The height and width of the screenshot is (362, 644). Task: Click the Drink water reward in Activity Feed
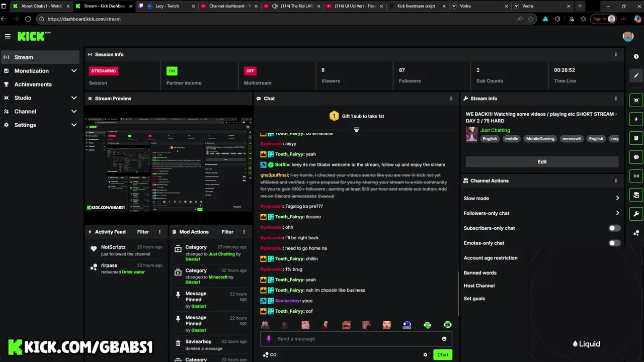(x=133, y=272)
